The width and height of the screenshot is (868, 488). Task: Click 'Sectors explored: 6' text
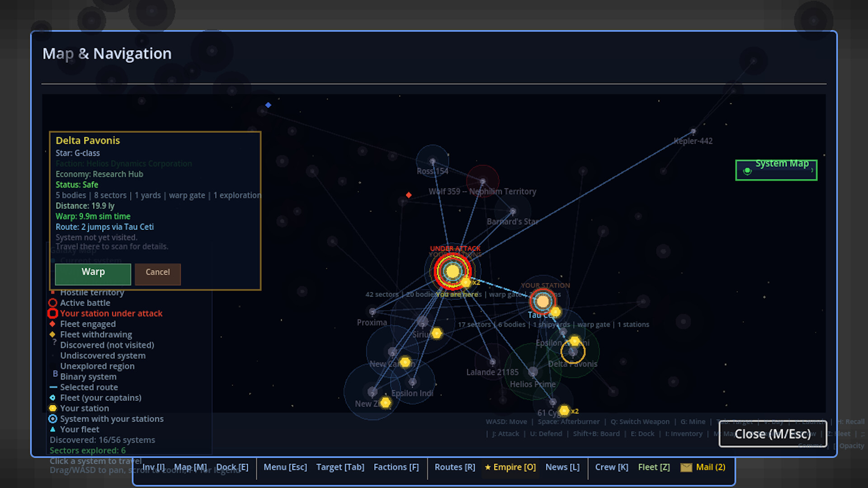click(x=88, y=450)
